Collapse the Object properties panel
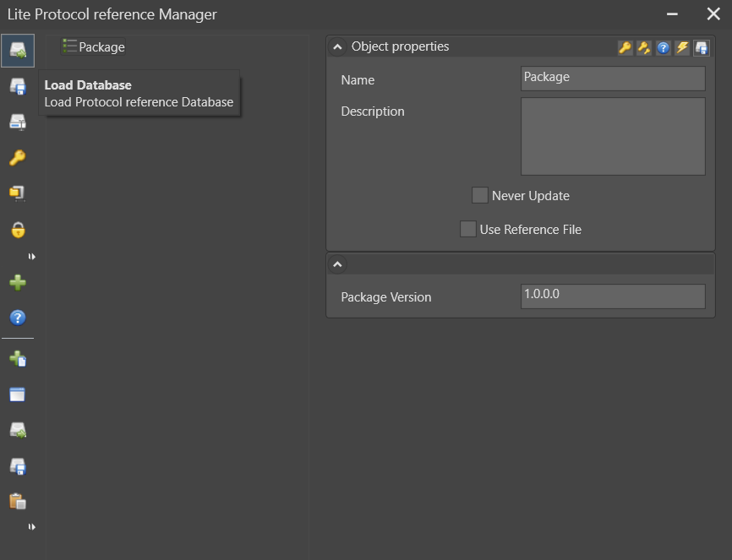Screen dimensions: 732x560 point(338,47)
